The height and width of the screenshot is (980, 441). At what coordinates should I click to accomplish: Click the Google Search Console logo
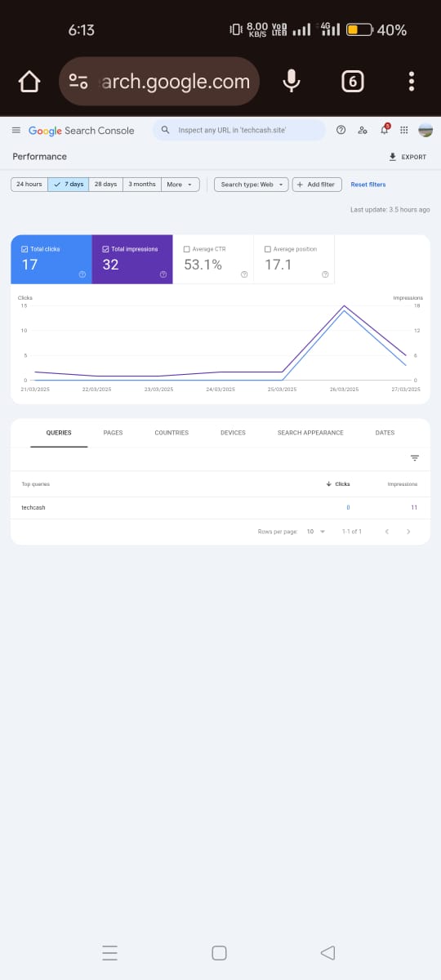click(x=81, y=131)
